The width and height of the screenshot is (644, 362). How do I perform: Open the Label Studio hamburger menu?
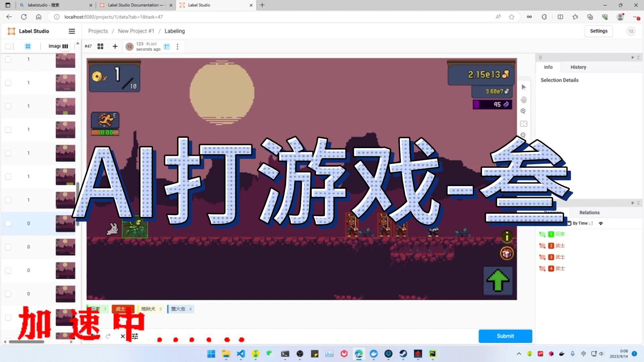pos(72,31)
